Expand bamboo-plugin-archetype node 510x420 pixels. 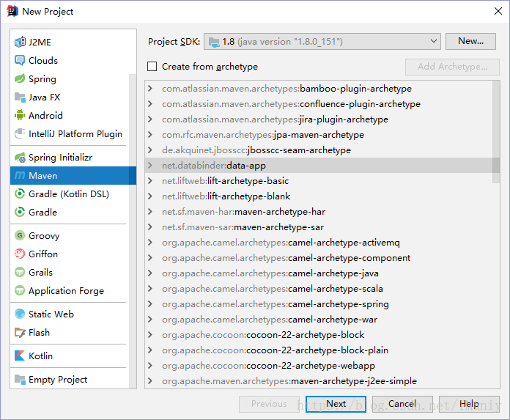[150, 89]
